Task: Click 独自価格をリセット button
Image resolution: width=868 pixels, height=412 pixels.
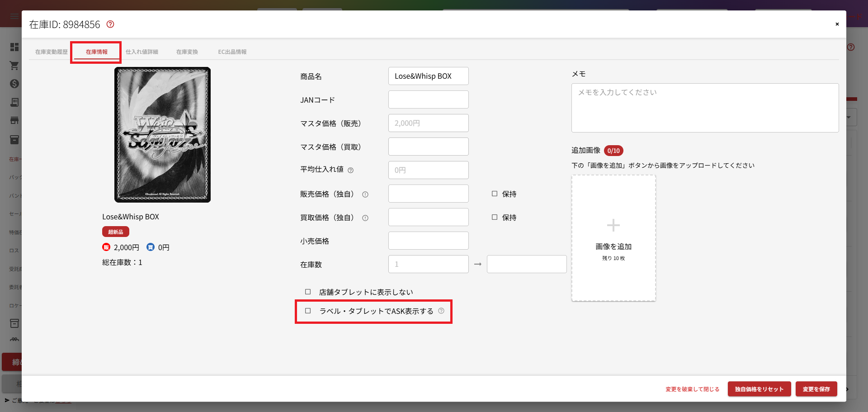Action: pyautogui.click(x=759, y=389)
